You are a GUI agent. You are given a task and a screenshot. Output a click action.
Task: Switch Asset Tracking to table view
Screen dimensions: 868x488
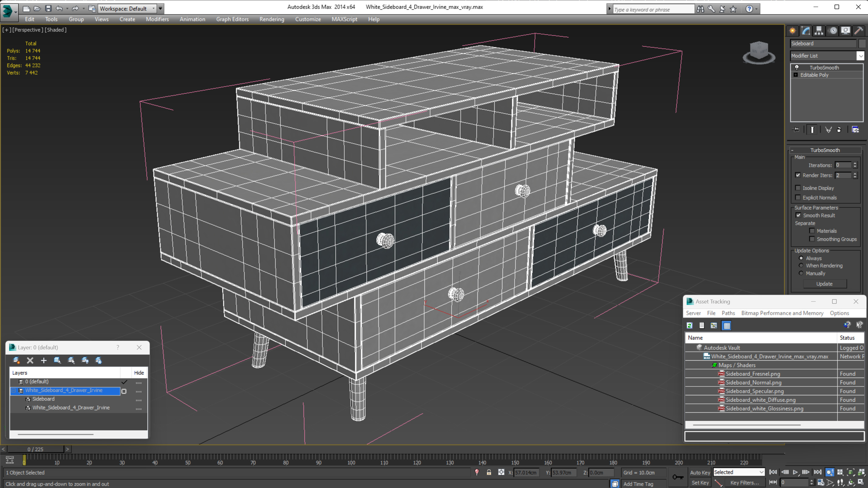click(727, 325)
